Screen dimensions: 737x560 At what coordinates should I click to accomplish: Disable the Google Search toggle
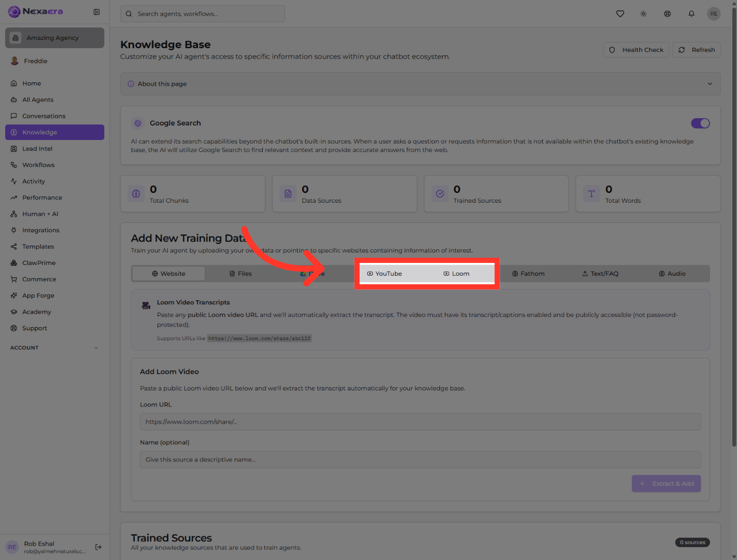[x=700, y=123]
